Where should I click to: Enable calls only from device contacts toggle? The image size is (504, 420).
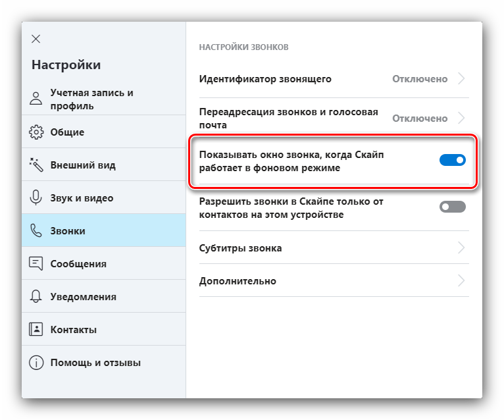pos(452,207)
